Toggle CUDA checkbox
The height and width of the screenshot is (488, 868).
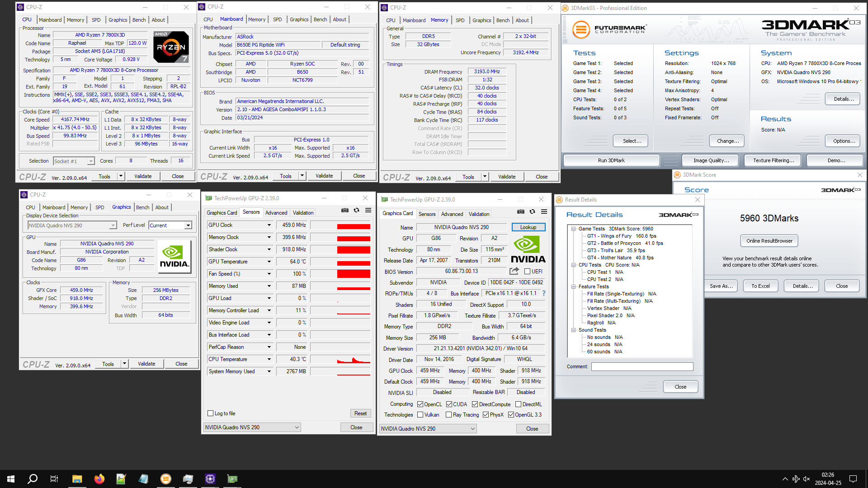click(x=449, y=404)
